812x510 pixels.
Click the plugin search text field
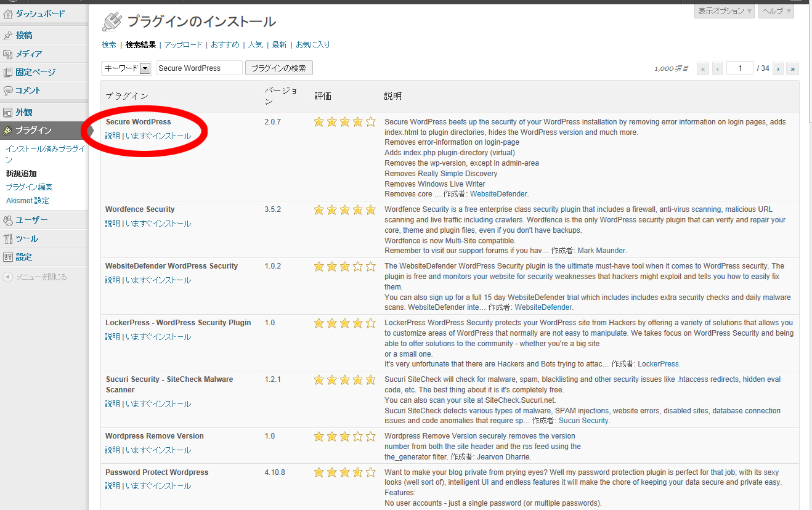199,68
